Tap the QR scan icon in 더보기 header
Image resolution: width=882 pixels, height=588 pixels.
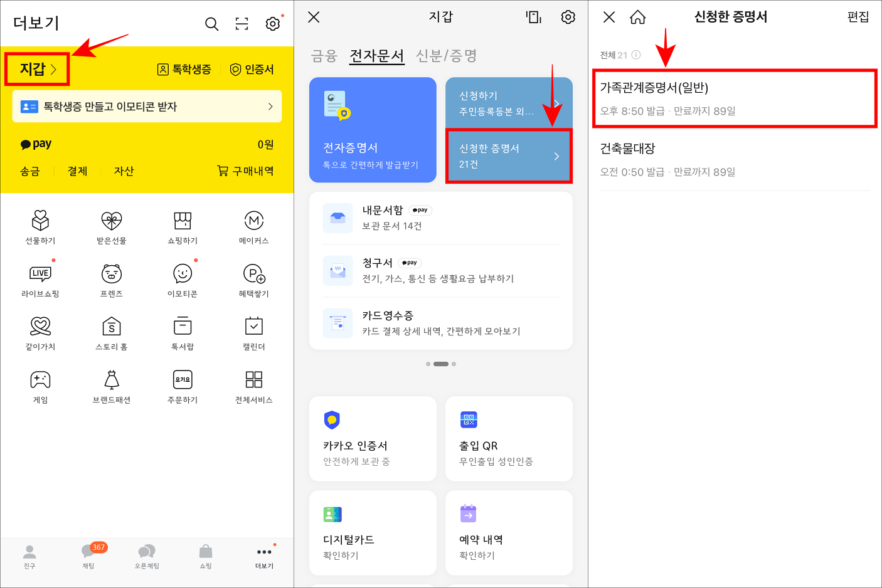(242, 24)
